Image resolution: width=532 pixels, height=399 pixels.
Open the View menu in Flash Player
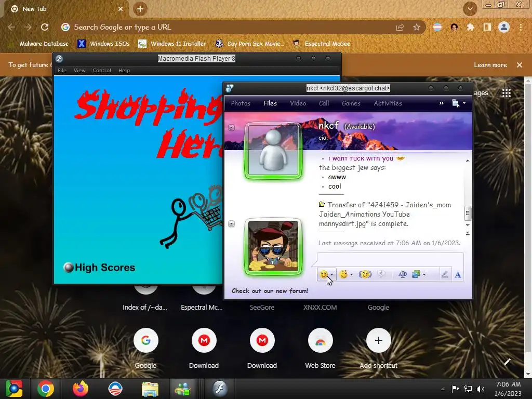[x=79, y=71]
